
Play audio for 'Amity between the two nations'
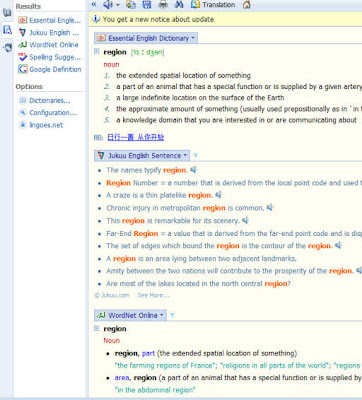click(359, 271)
